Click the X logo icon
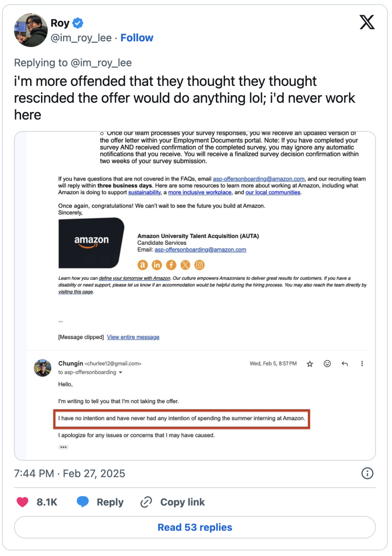This screenshot has width=392, height=556. coord(367,22)
